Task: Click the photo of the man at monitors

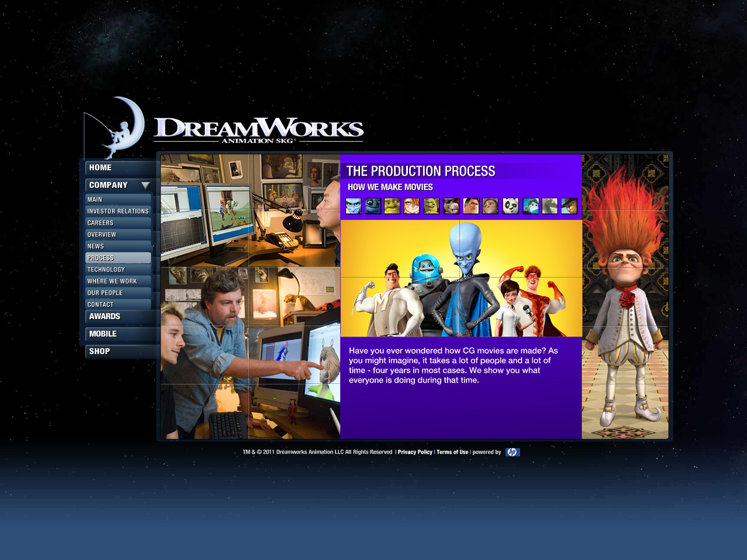Action: tap(250, 211)
